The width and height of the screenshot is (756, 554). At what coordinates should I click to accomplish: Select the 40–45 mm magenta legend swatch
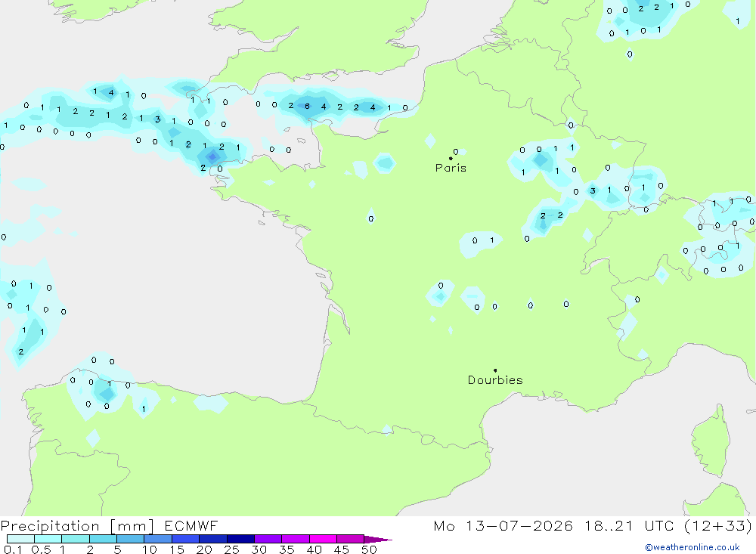click(323, 539)
